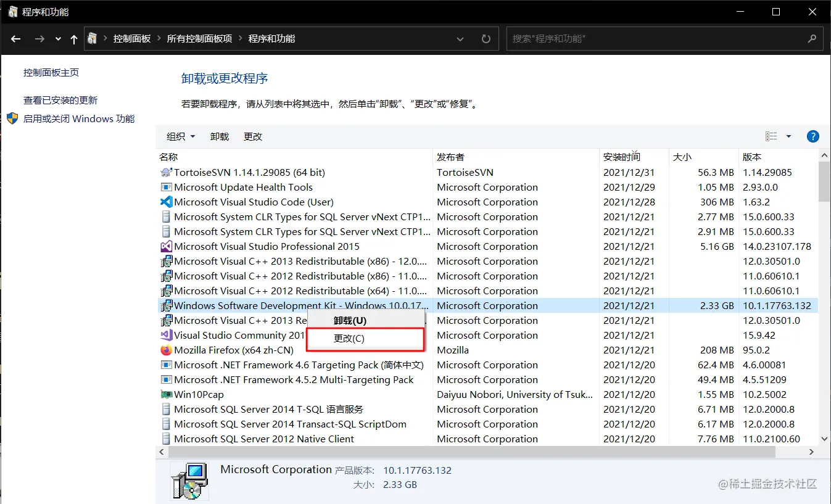
Task: Click the TortoiseSVN application icon
Action: pyautogui.click(x=165, y=172)
